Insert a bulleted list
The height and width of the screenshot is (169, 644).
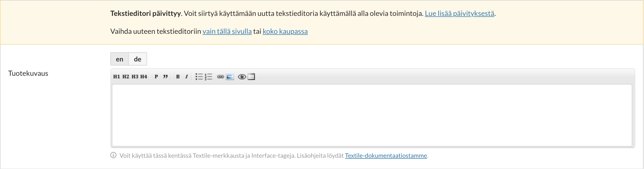click(x=199, y=77)
